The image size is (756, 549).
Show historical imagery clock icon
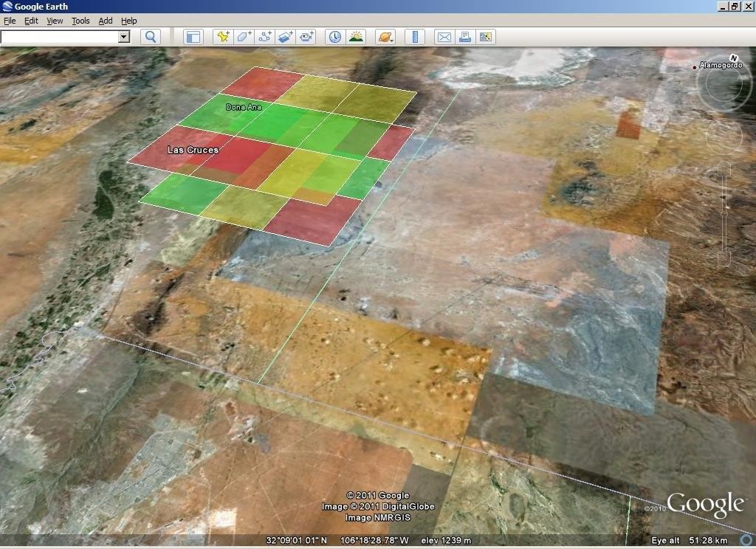coord(335,37)
